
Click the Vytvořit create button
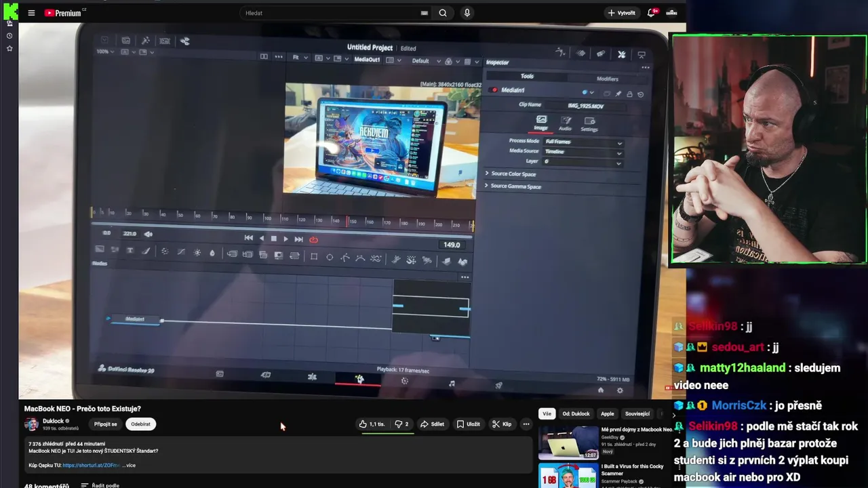pos(622,13)
